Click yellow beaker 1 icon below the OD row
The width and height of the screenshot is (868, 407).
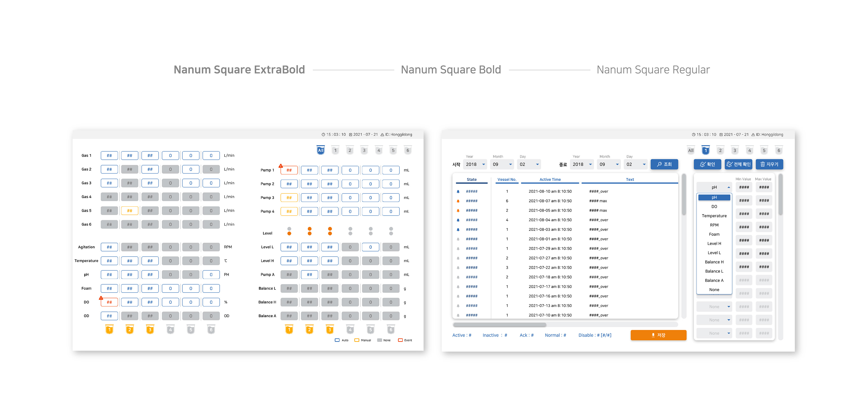pos(109,329)
